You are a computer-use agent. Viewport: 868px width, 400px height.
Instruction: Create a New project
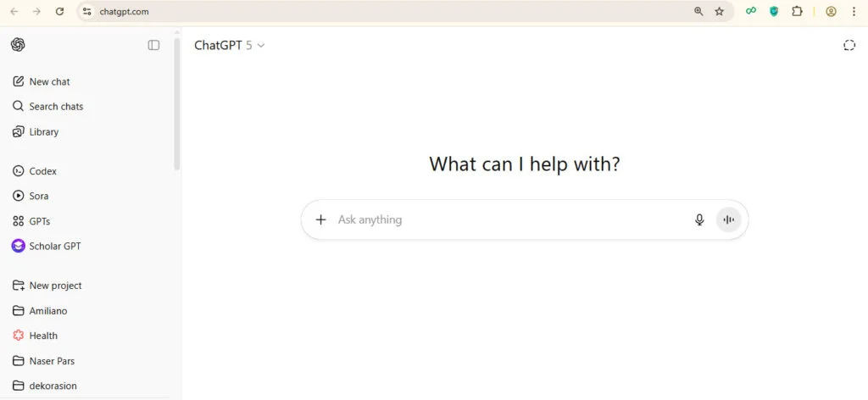coord(55,286)
